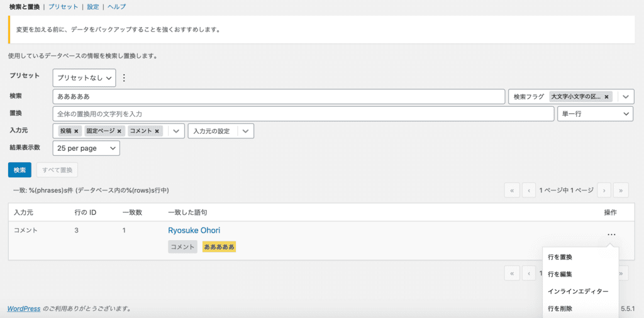Open the preset three-dot options menu
This screenshot has width=644, height=318.
coord(125,78)
